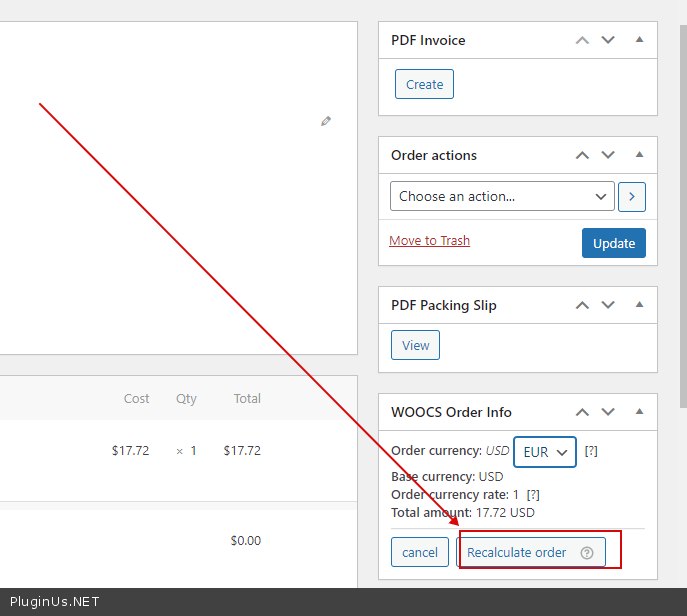Click the Create PDF invoice button

click(424, 85)
